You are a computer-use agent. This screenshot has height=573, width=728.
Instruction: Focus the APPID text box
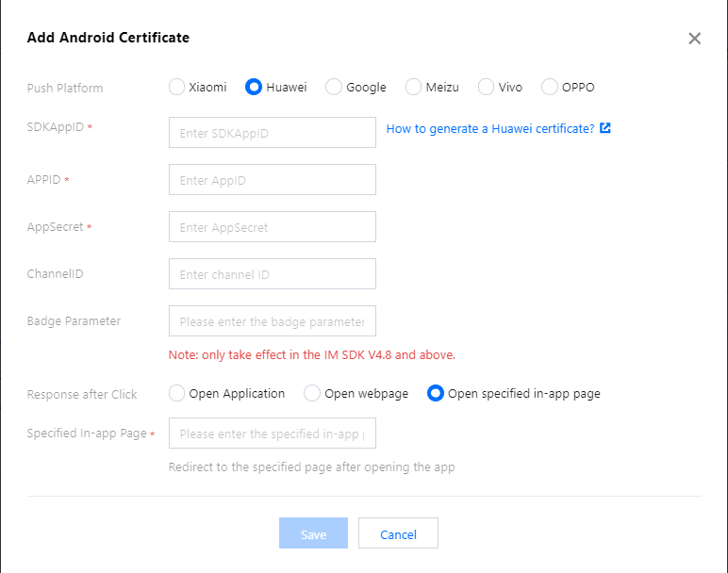coord(273,180)
